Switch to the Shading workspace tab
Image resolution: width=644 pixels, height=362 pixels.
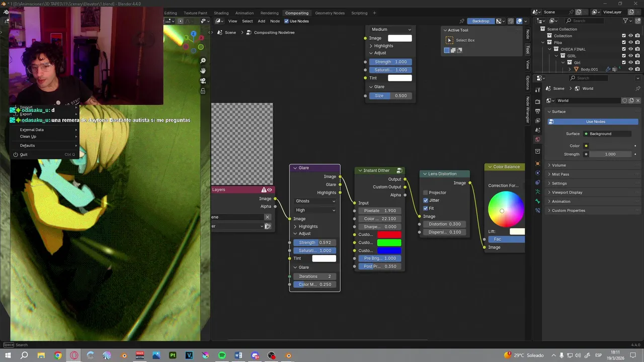tap(221, 13)
